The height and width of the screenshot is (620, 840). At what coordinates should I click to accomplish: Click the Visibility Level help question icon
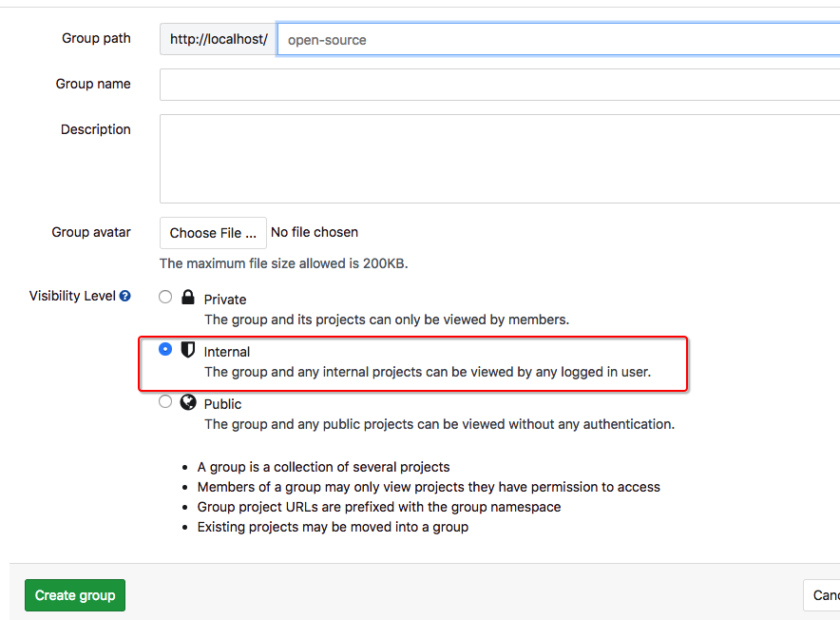point(124,297)
